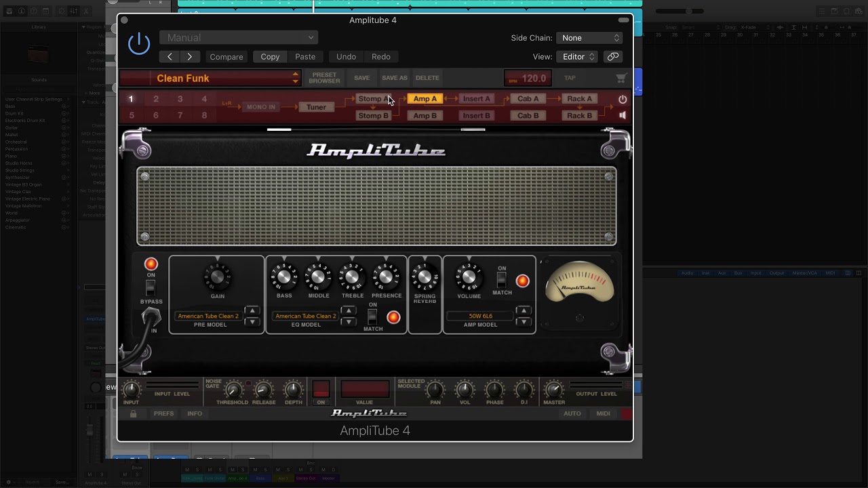868x488 pixels.
Task: Toggle the MONO IN routing button
Action: [x=261, y=107]
